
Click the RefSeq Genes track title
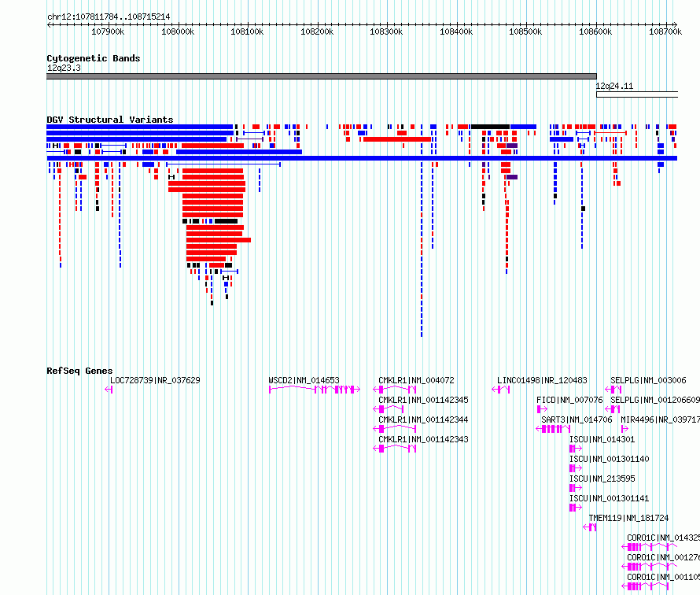(79, 371)
